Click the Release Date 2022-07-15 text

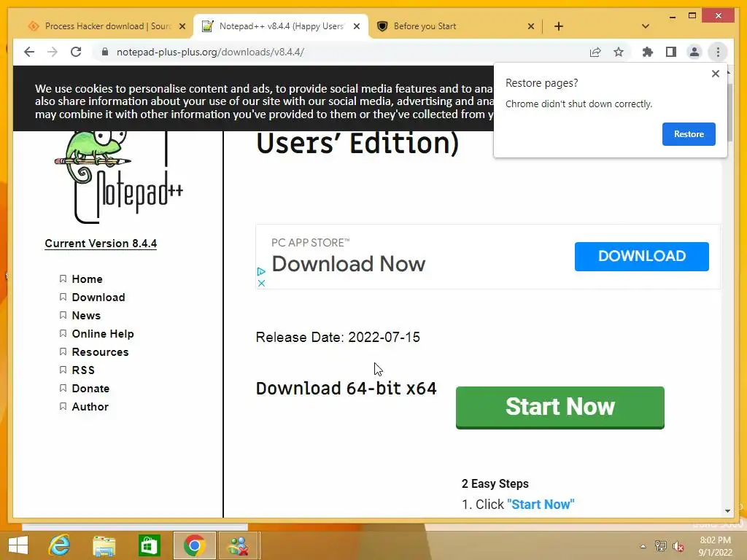pos(338,337)
